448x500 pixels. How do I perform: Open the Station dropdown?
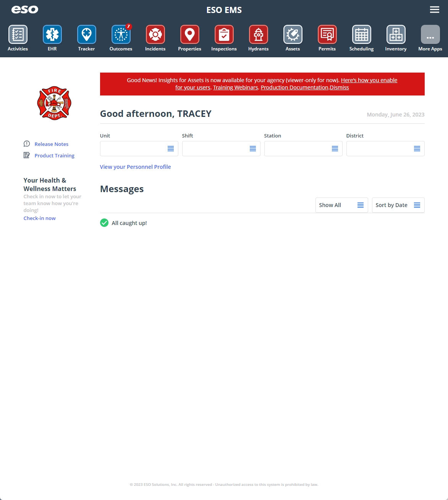(303, 149)
